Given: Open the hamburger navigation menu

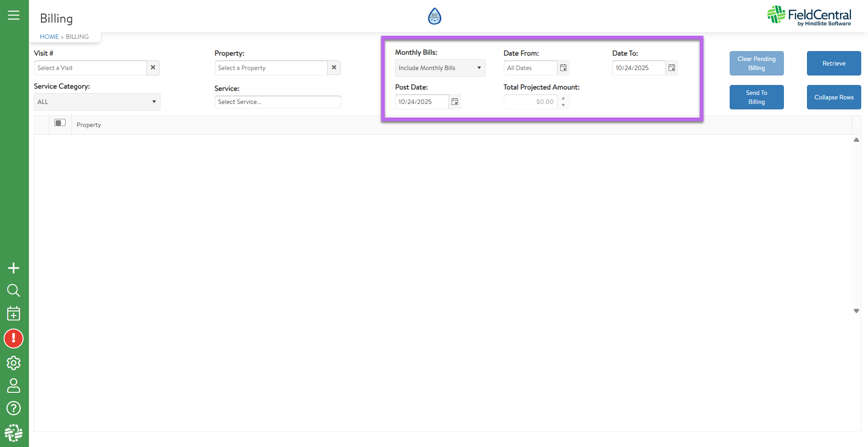Looking at the screenshot, I should click(x=14, y=15).
